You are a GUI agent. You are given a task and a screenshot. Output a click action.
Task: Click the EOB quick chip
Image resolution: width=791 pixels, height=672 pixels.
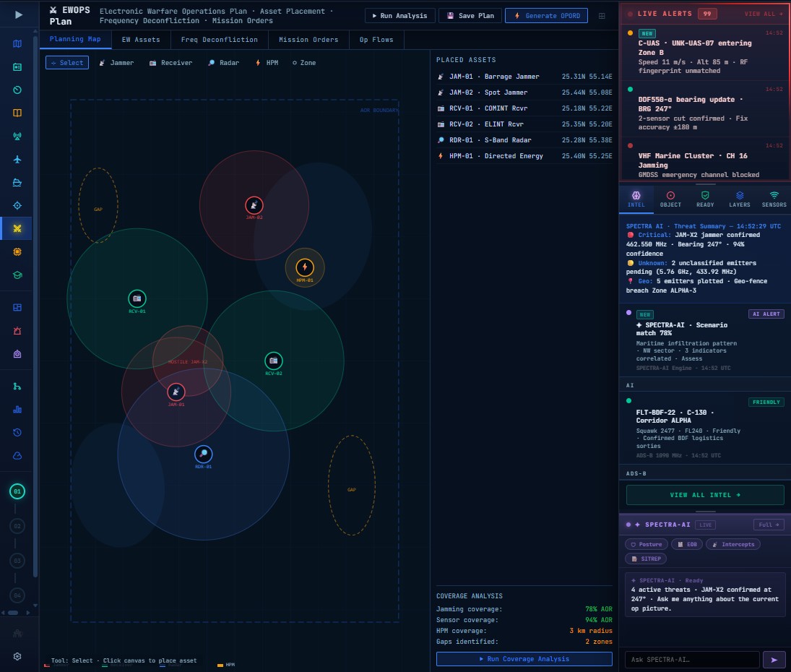pos(687,544)
